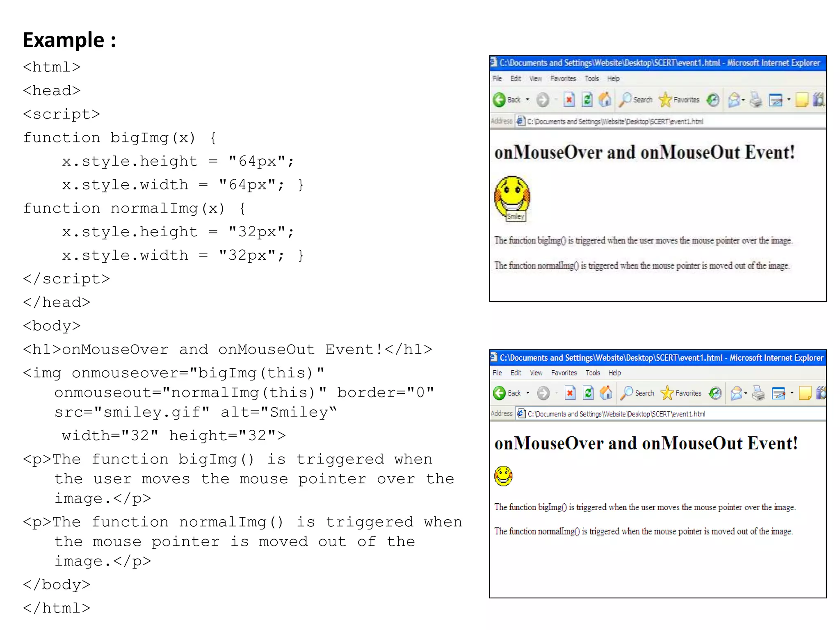Click 'onMouseOver and onMouseOut Event!' heading in upper window
This screenshot has height=630, width=840.
point(644,153)
